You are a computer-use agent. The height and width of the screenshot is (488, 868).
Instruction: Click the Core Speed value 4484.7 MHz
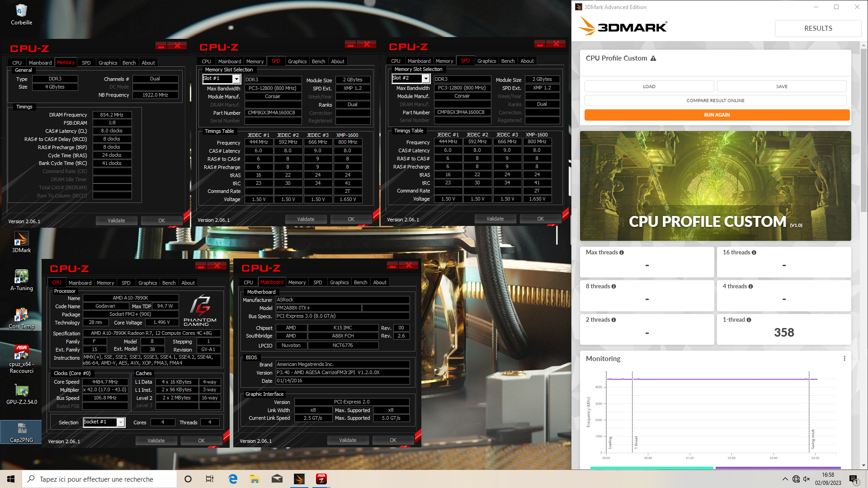[105, 382]
